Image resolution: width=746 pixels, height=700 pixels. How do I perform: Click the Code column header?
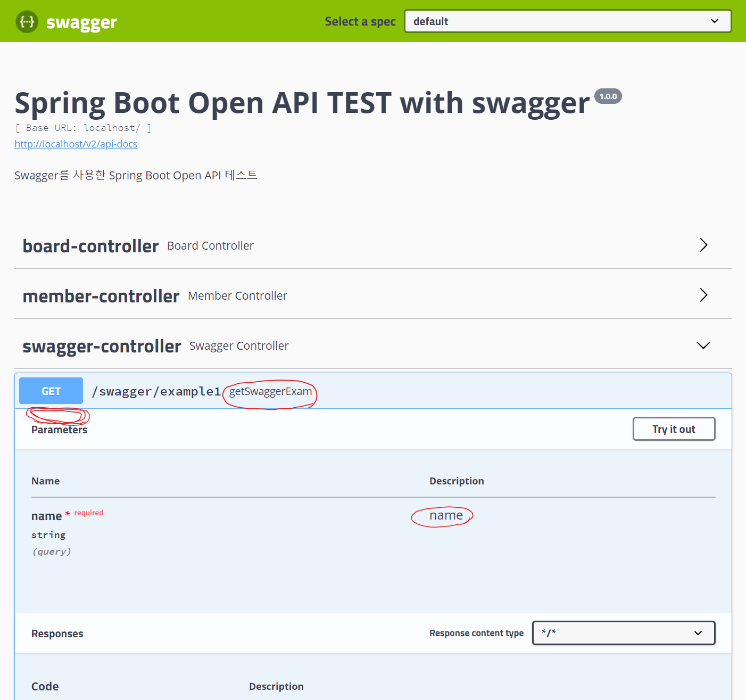pos(45,687)
